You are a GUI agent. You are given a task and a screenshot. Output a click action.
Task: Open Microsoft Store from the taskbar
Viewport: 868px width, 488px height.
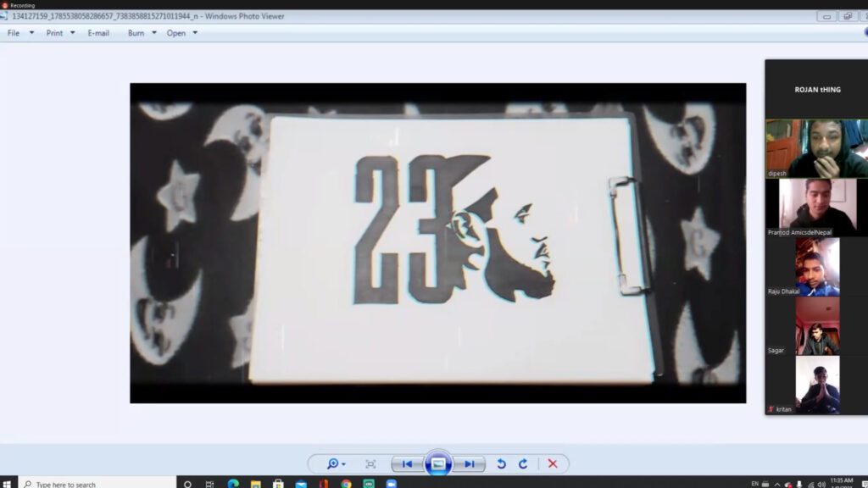(x=278, y=484)
